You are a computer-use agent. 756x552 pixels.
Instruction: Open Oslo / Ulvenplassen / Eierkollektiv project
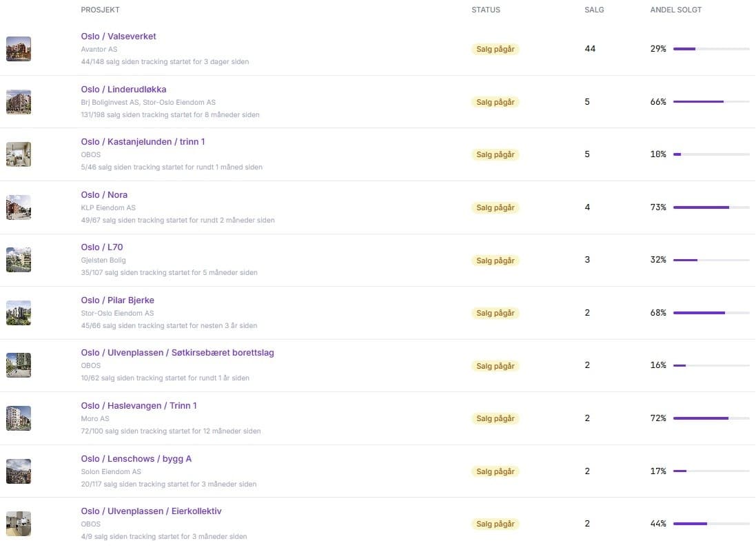(x=151, y=511)
